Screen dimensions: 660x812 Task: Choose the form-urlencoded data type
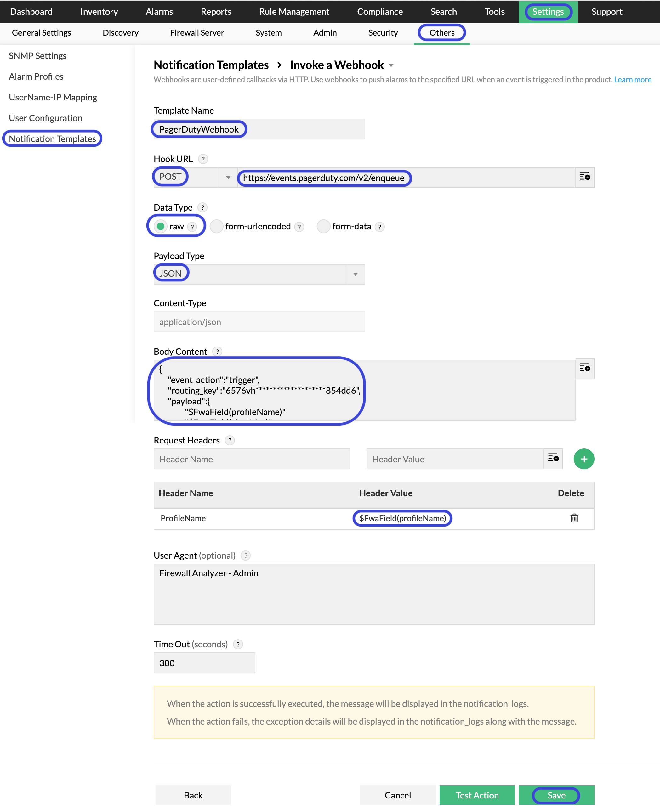point(216,226)
